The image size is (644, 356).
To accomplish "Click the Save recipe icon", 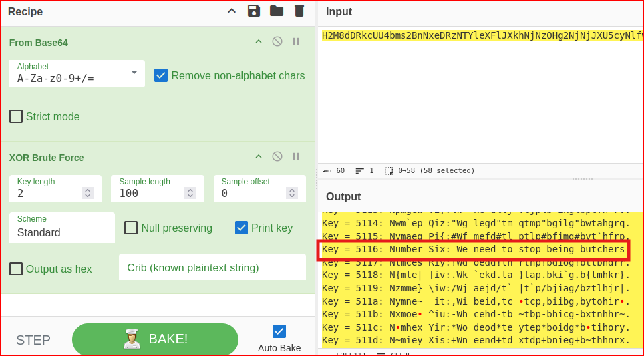I will click(253, 11).
